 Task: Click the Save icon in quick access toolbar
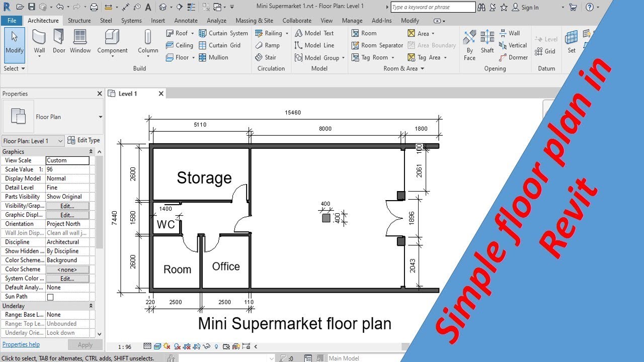(31, 7)
